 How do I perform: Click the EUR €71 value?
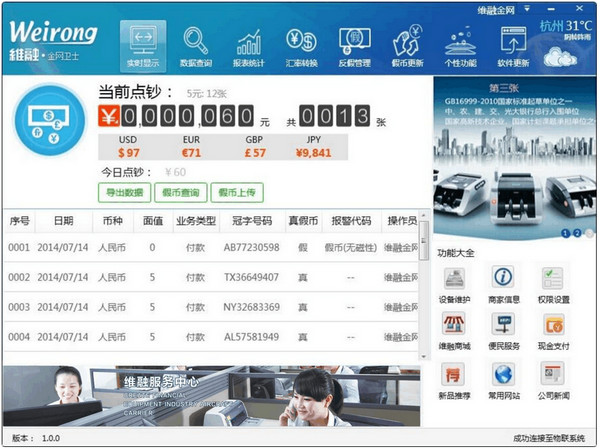point(191,153)
